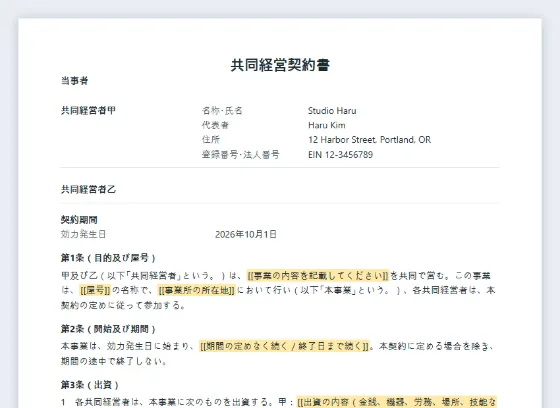
Task: Click the 第1条(目的及び屋号) heading
Action: coord(108,258)
